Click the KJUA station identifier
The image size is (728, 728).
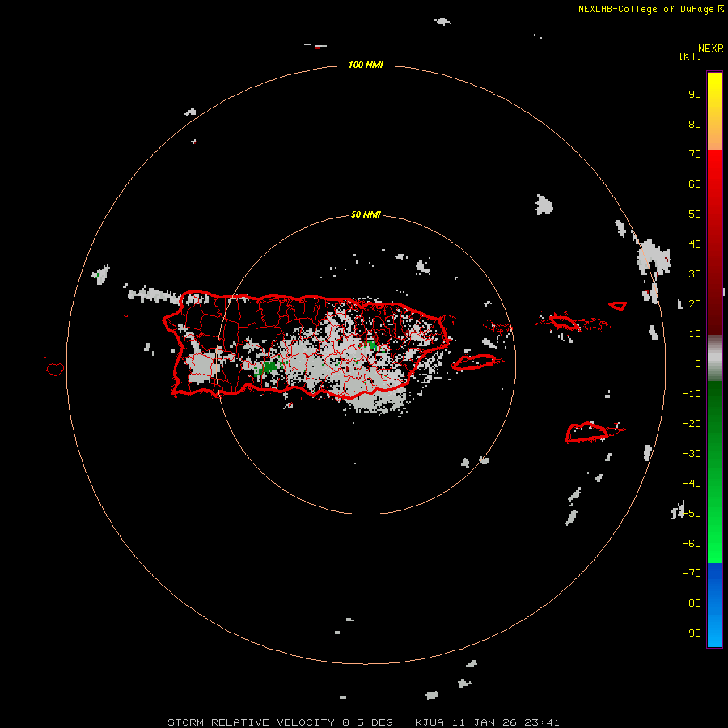(429, 722)
